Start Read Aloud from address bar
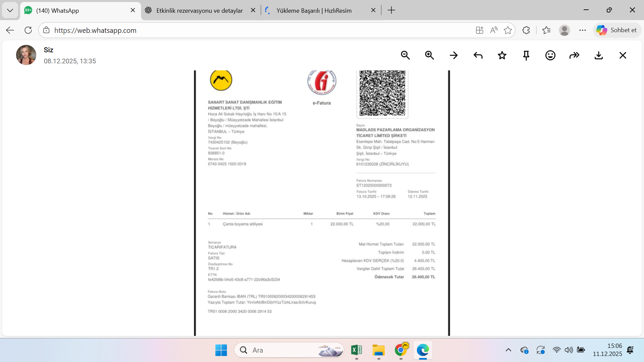 click(x=494, y=30)
